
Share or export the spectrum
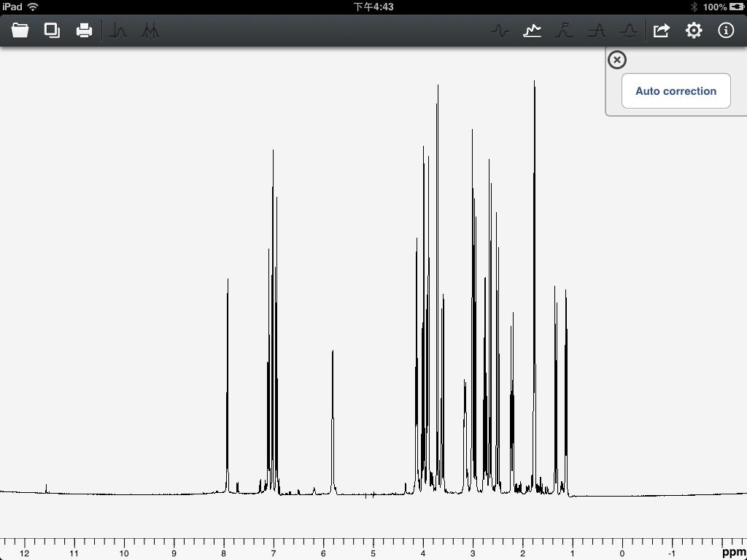[661, 31]
